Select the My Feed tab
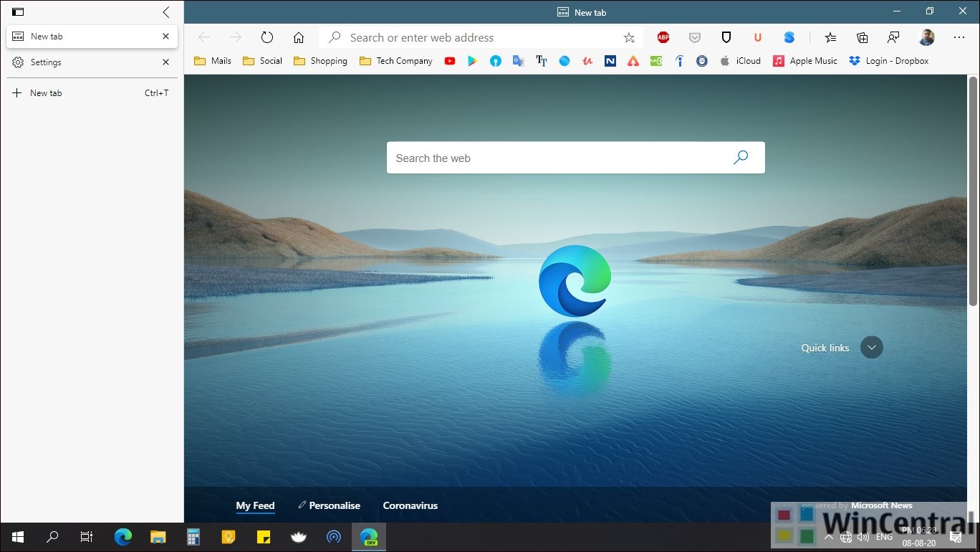 (x=255, y=505)
